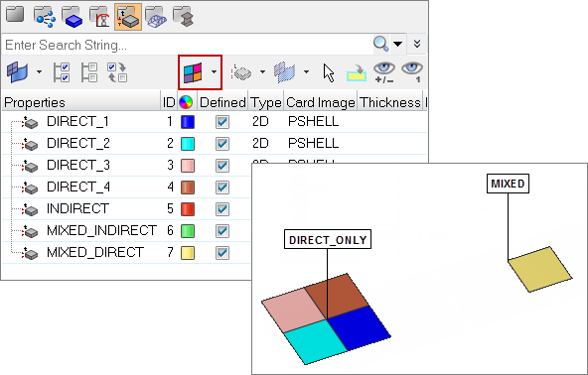Click the geometry visualization icon
The width and height of the screenshot is (588, 375).
[285, 72]
